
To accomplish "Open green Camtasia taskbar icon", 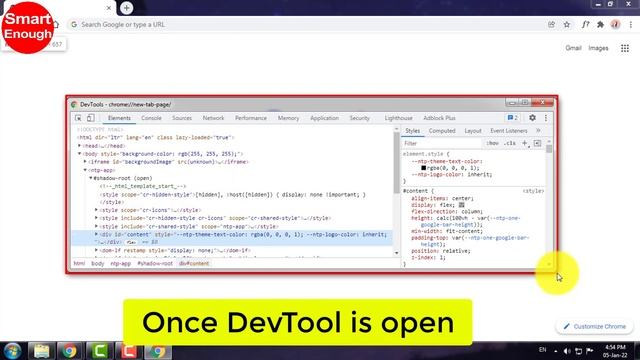I will tap(99, 351).
